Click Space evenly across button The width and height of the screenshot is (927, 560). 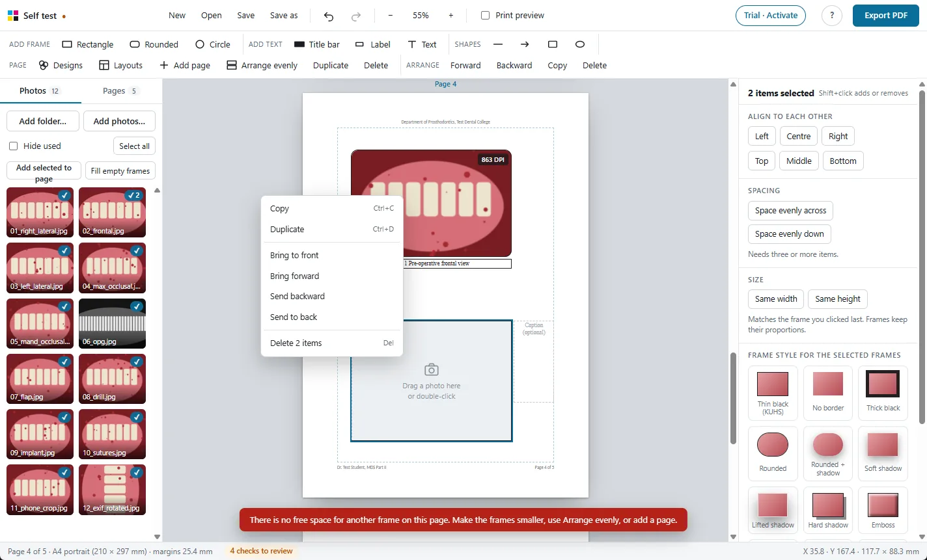coord(790,211)
